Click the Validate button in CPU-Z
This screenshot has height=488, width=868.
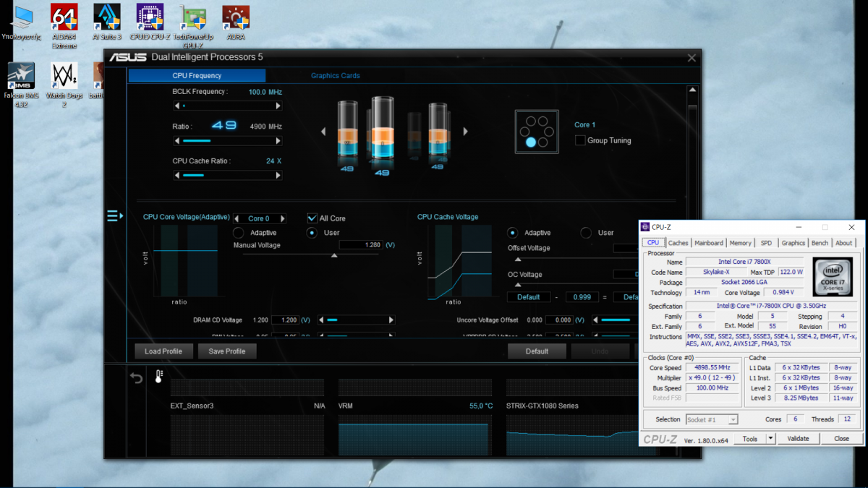tap(799, 438)
